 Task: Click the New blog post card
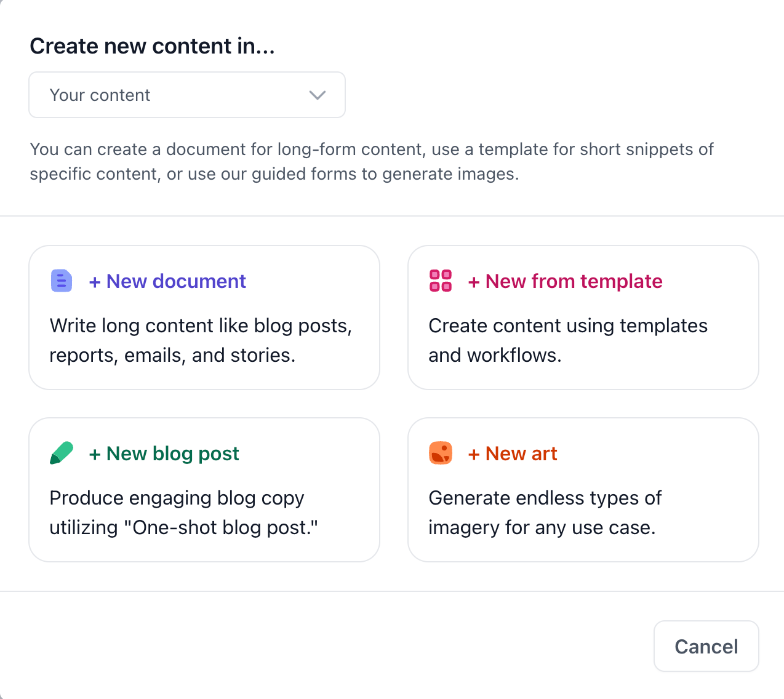(x=204, y=489)
